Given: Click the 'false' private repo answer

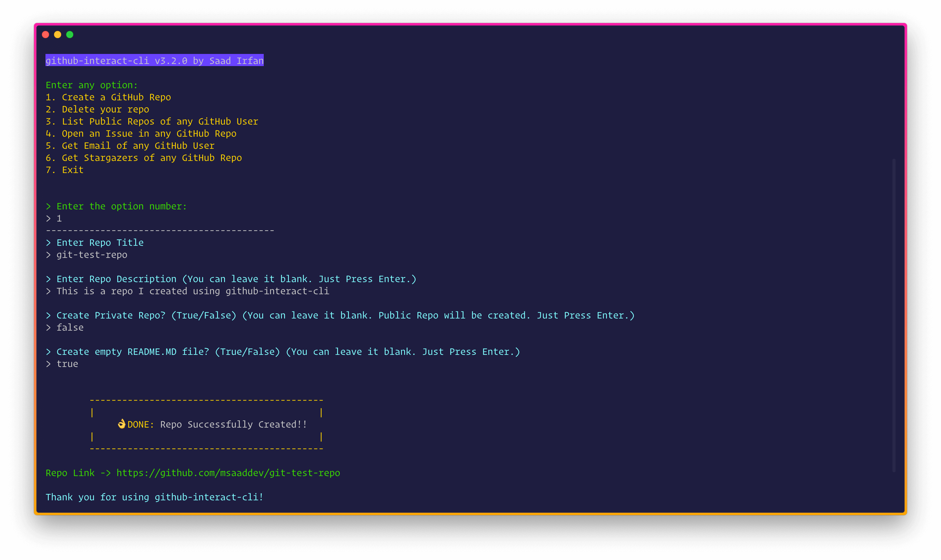Looking at the screenshot, I should click(x=70, y=328).
